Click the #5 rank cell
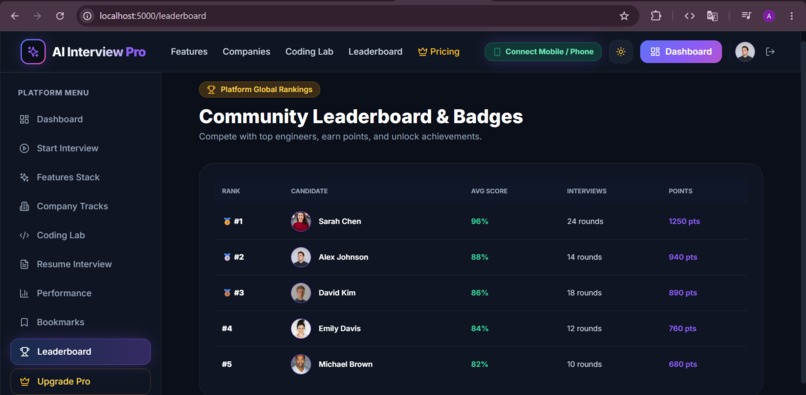This screenshot has height=395, width=806. click(x=227, y=364)
